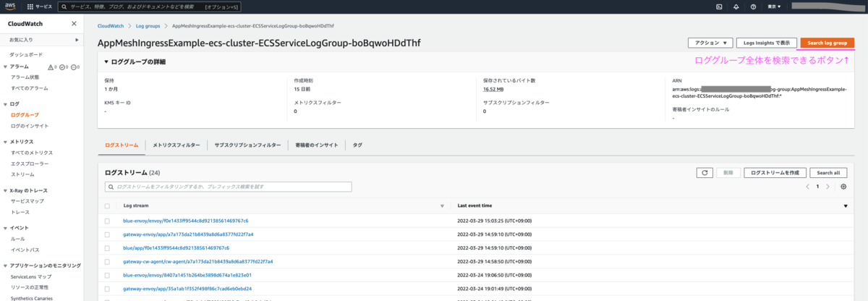The height and width of the screenshot is (301, 868).
Task: Collapse the ロググループの詳細 panel
Action: tap(107, 62)
